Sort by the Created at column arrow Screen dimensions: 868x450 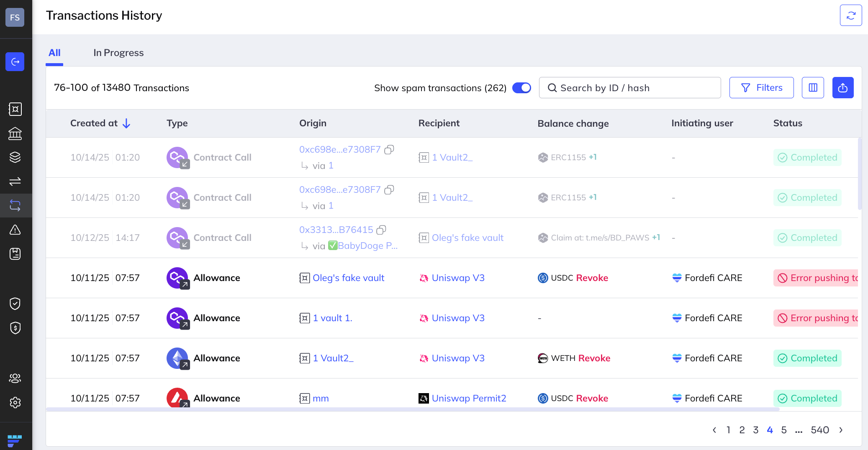click(126, 123)
